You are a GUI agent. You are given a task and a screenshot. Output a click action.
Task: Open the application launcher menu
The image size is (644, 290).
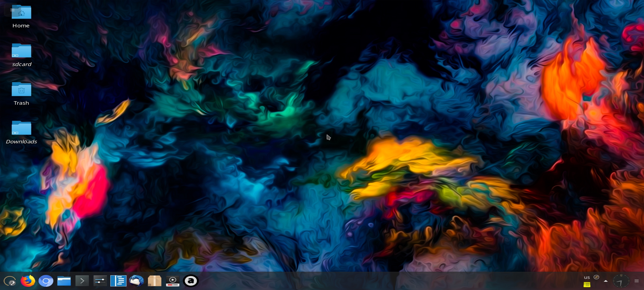tap(10, 281)
